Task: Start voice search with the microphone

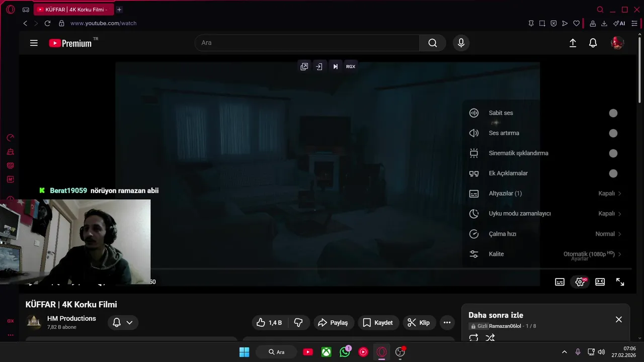Action: click(x=461, y=43)
